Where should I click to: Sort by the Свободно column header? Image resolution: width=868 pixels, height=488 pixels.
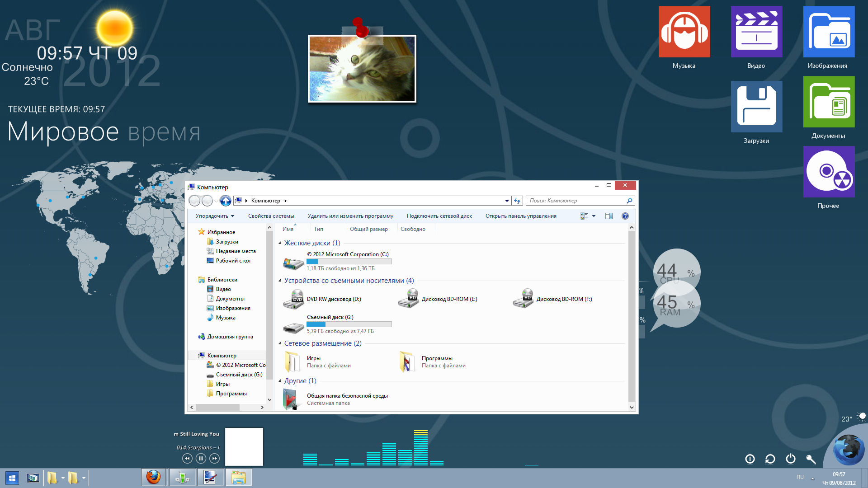click(413, 229)
